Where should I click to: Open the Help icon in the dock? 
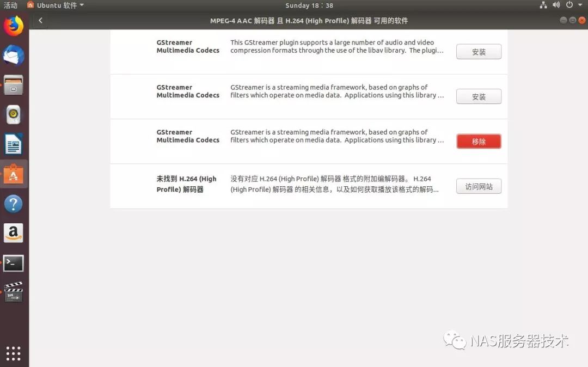14,204
